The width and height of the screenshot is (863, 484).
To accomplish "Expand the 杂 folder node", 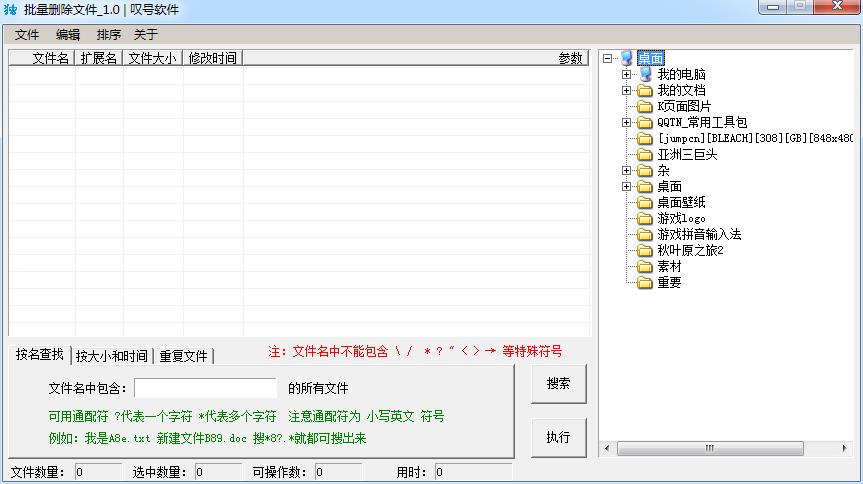I will coord(626,170).
